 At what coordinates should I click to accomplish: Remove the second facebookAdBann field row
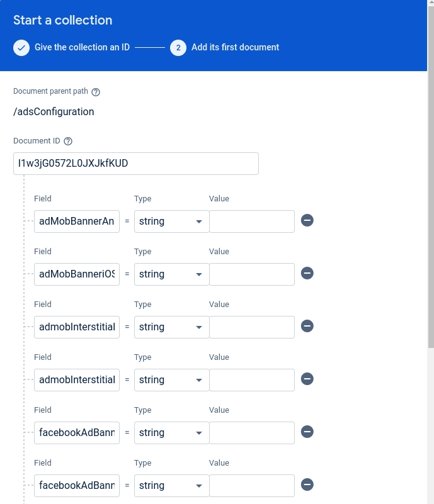click(x=307, y=484)
